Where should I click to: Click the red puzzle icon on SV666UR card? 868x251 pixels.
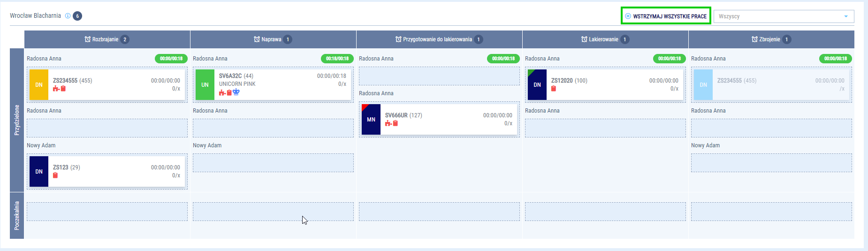388,123
